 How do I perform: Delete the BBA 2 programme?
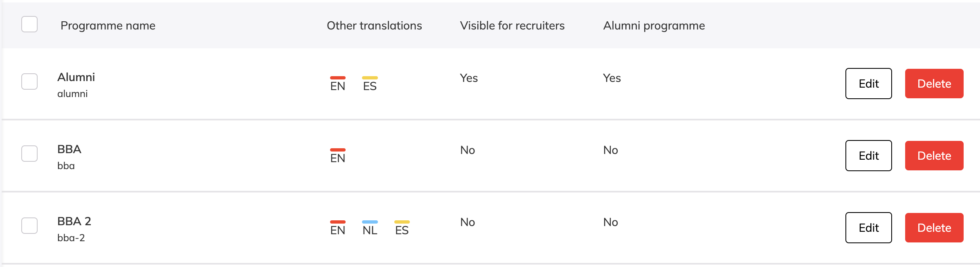934,228
